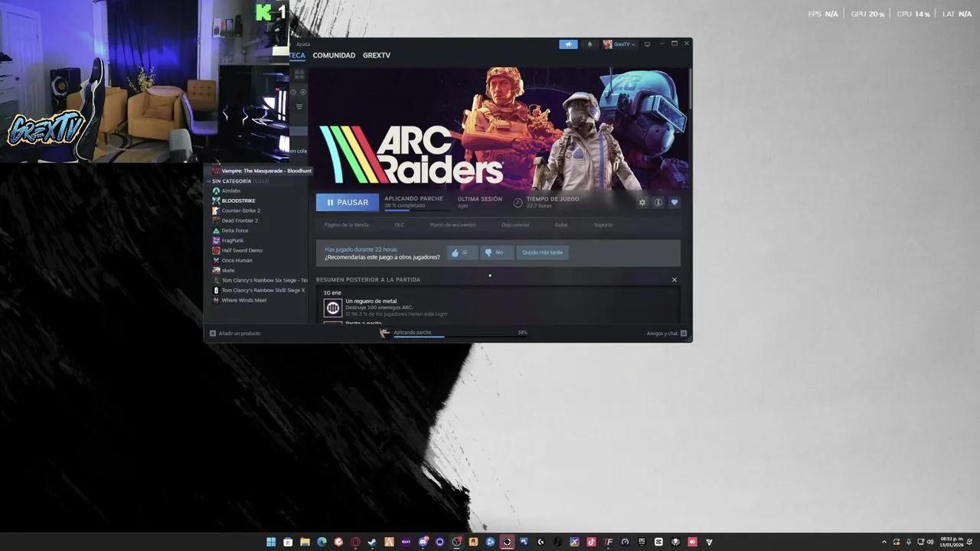
Task: Click the recent activity clock icon
Action: click(x=293, y=92)
